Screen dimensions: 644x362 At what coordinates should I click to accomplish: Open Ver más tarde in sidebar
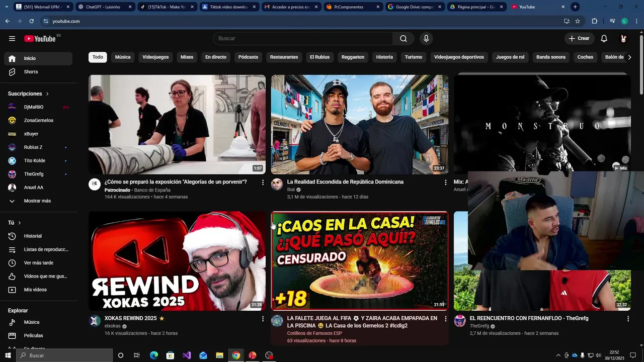click(38, 263)
